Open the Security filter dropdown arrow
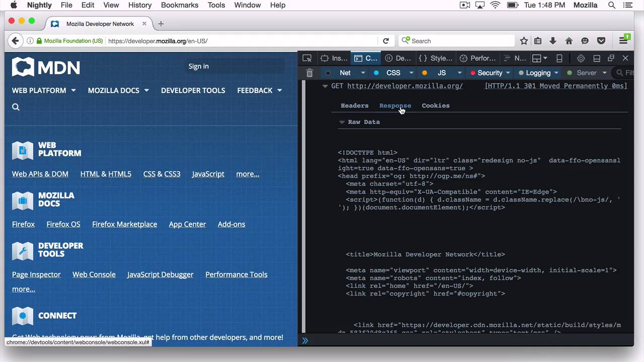Screen dimensions: 644x362 (508, 73)
